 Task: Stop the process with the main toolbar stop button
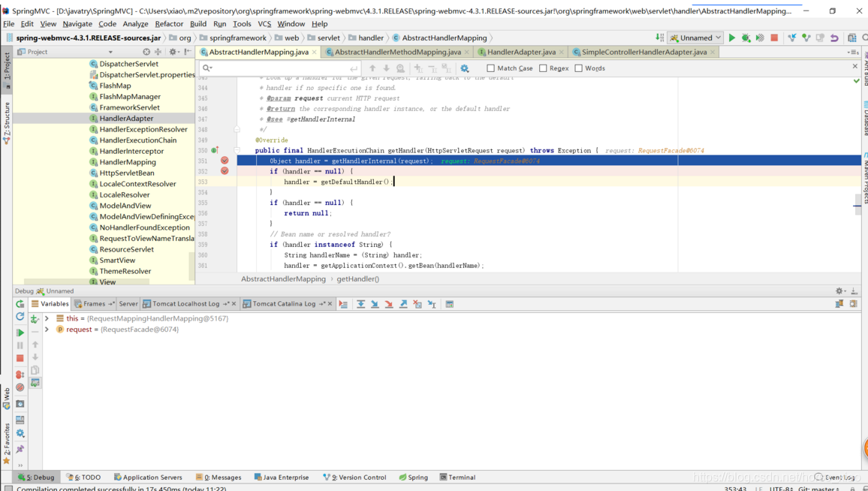tap(774, 38)
